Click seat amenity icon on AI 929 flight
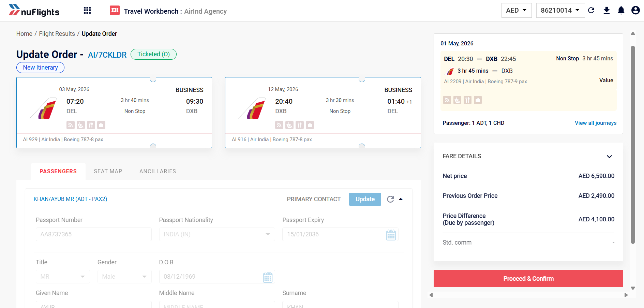The height and width of the screenshot is (308, 644). (81, 125)
